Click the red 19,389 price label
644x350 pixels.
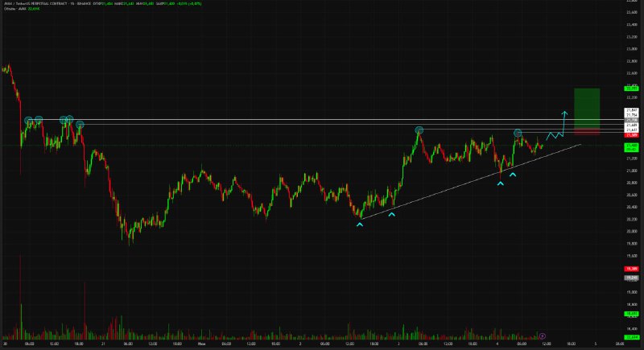(x=631, y=269)
